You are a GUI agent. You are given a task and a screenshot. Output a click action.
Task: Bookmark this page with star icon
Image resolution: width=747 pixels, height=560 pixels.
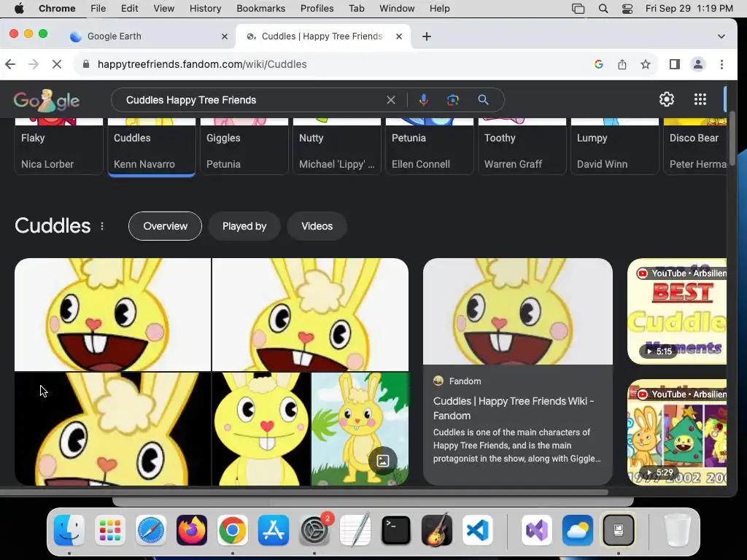[x=646, y=64]
